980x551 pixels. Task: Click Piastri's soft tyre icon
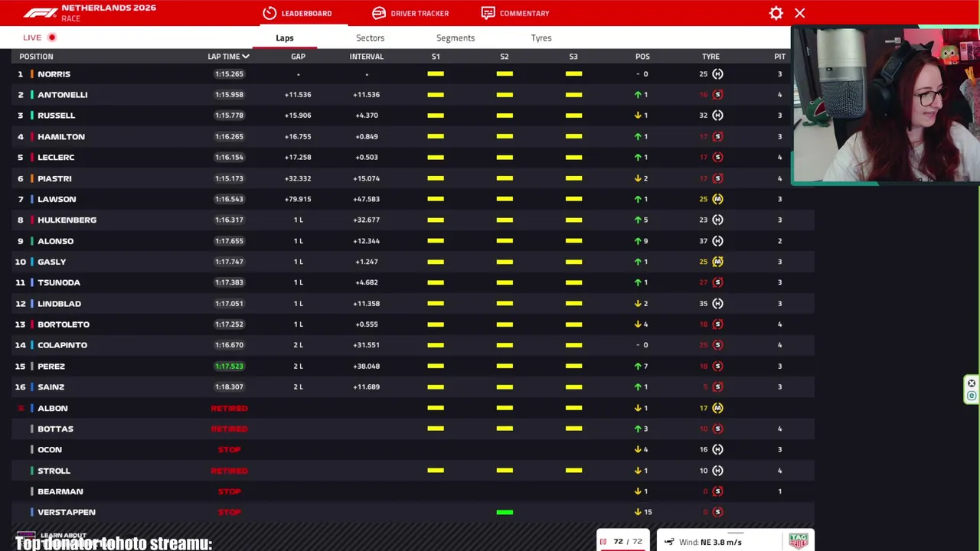(717, 178)
